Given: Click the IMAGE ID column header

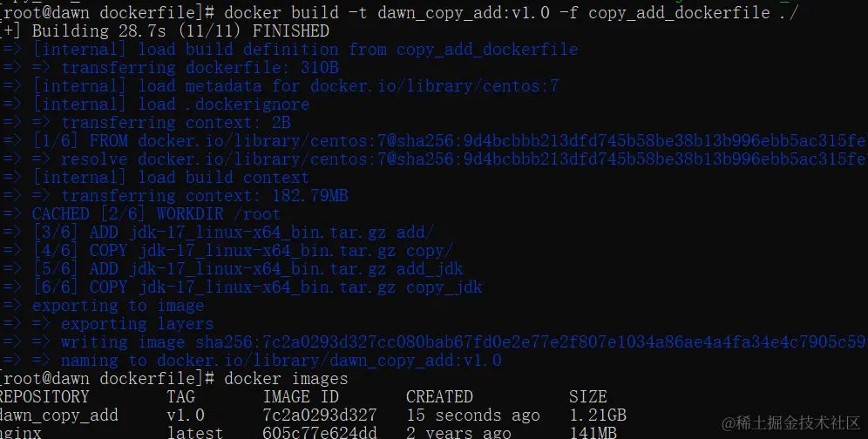Looking at the screenshot, I should pos(301,396).
